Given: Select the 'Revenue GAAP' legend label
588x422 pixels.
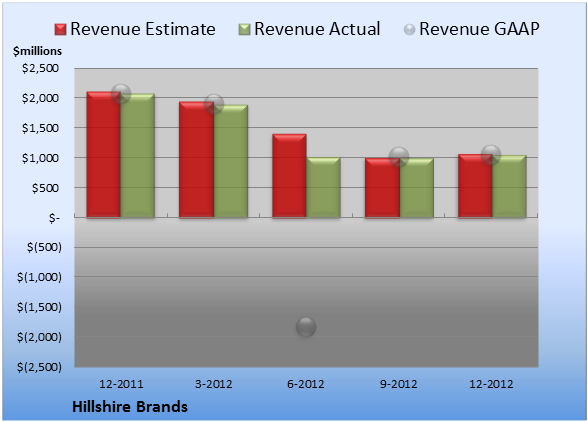Looking at the screenshot, I should click(x=479, y=29).
